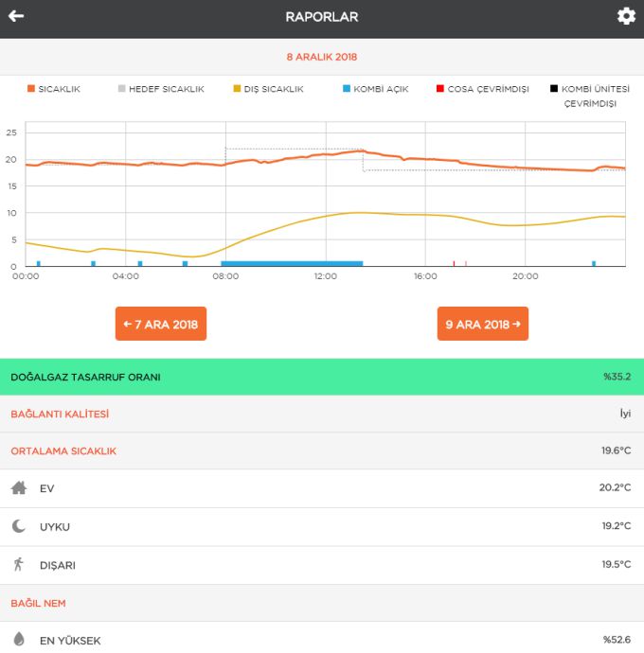Viewport: 644px width, 653px height.
Task: Toggle the COSA ÇEVRİMDIŞI red legend entry
Action: pos(483,89)
